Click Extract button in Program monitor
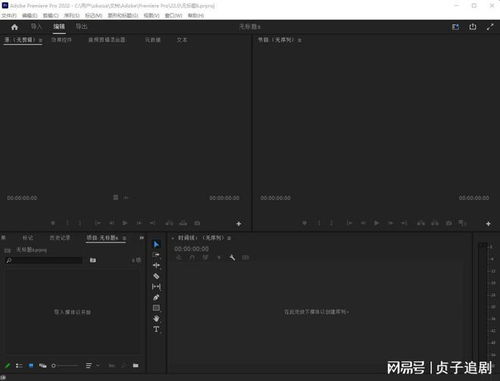This screenshot has width=500, height=381. [x=435, y=223]
